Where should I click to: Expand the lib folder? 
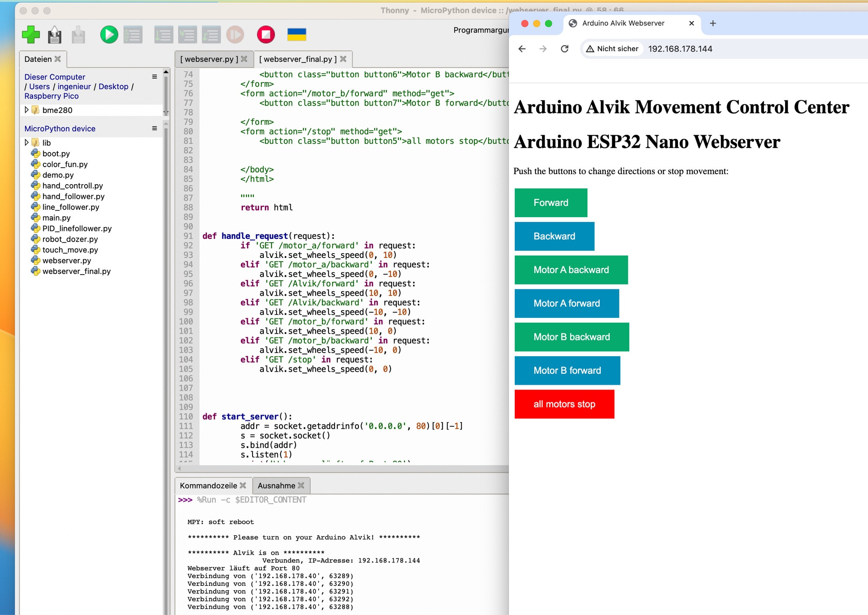[x=26, y=142]
